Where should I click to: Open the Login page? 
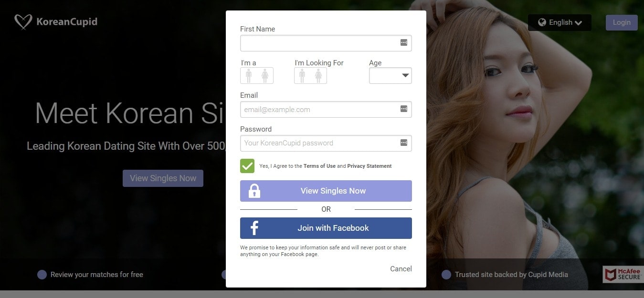(621, 22)
